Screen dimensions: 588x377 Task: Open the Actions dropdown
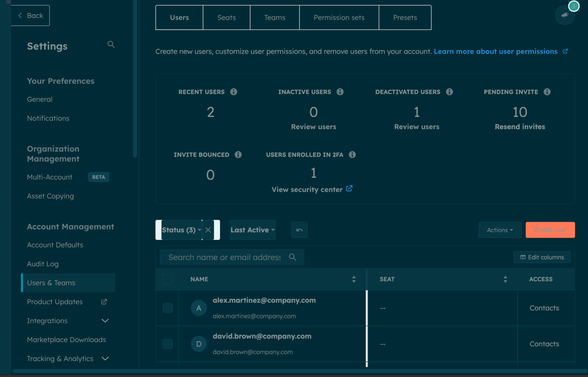tap(500, 230)
